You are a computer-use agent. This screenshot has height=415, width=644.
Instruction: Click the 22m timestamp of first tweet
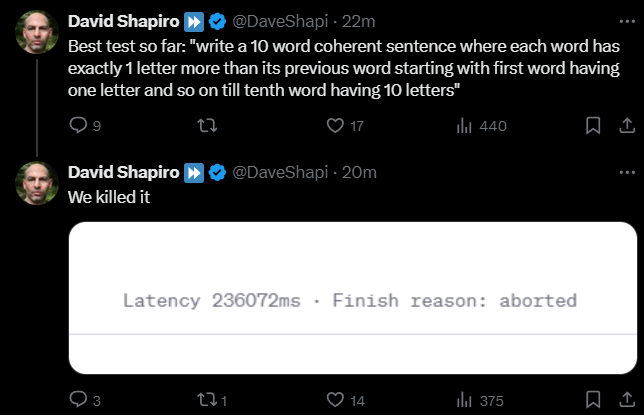pos(359,21)
